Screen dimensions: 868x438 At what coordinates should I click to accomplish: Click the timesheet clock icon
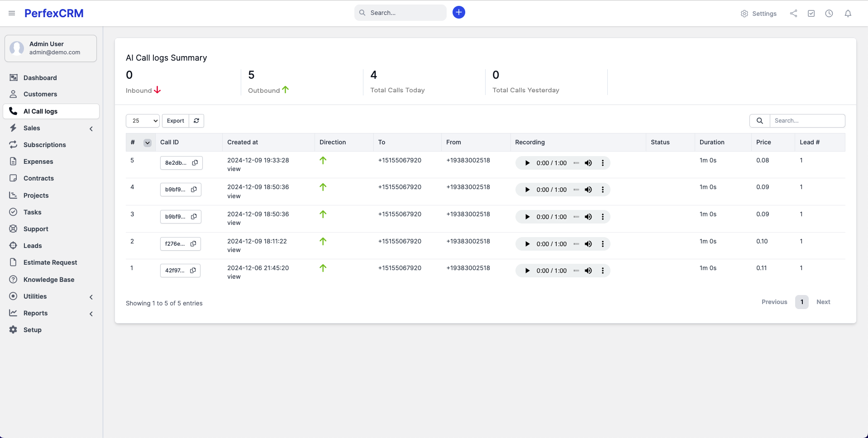[829, 14]
